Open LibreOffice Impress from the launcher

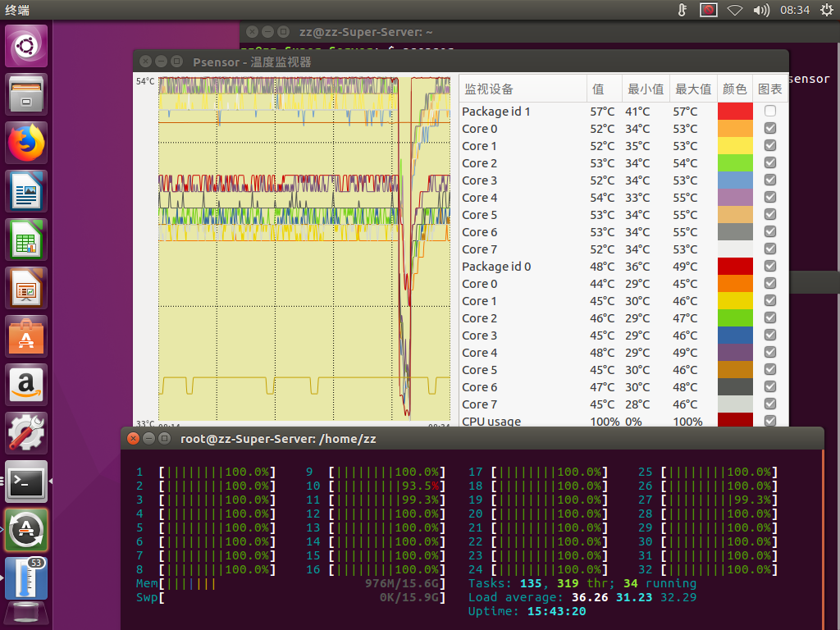27,289
